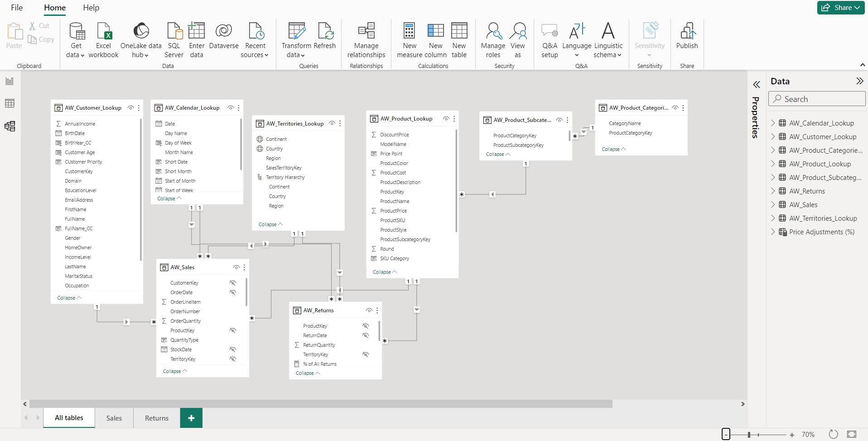Click the Share button
868x441 pixels.
pyautogui.click(x=841, y=7)
